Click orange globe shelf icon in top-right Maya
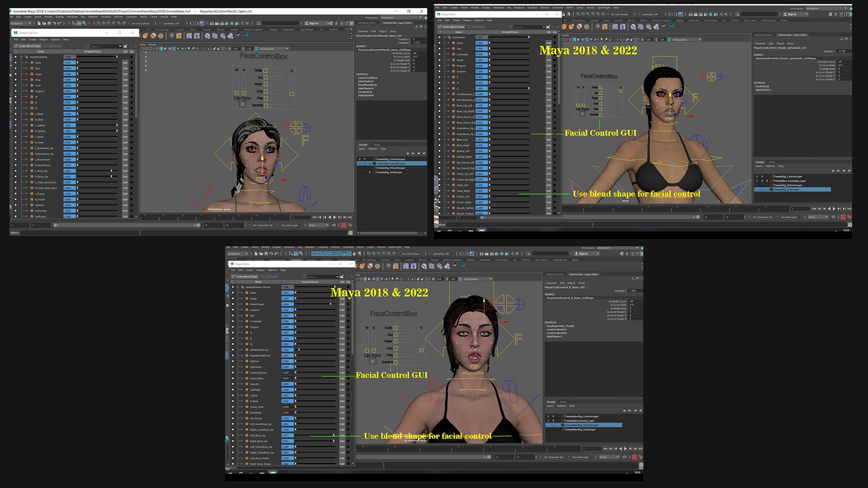 [587, 27]
